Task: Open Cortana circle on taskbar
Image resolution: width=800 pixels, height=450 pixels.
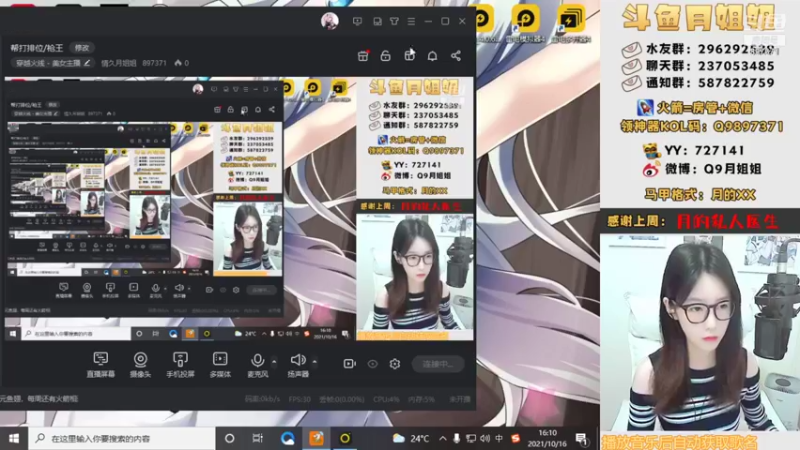Action: tap(230, 438)
